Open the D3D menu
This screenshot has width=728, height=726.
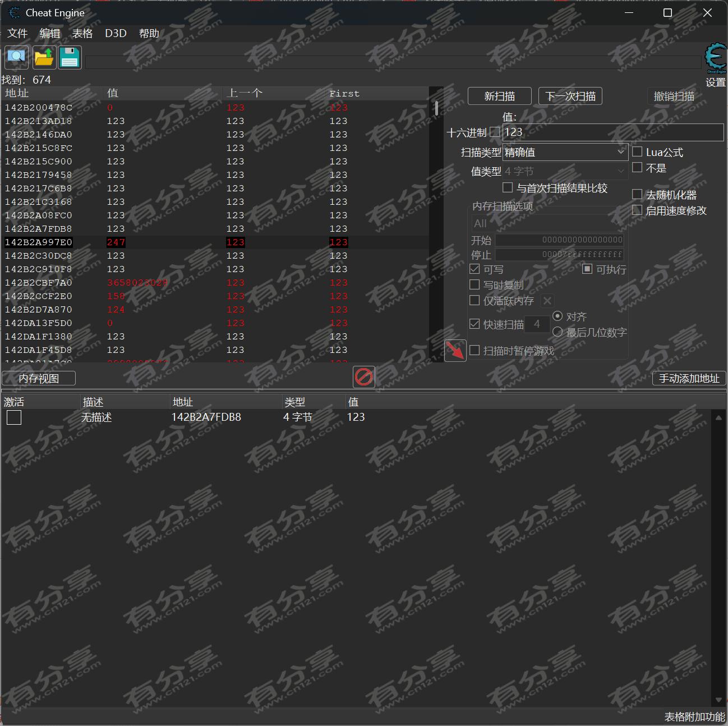(x=116, y=33)
